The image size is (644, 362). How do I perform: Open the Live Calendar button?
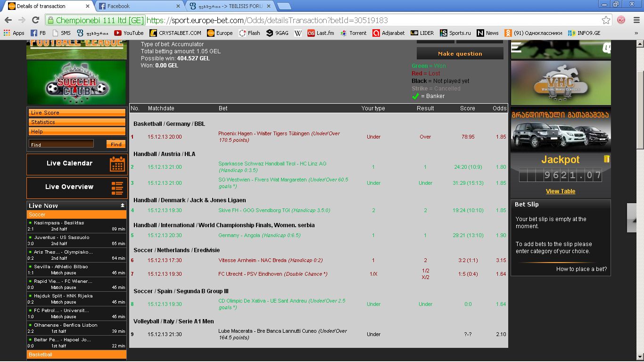tap(77, 164)
